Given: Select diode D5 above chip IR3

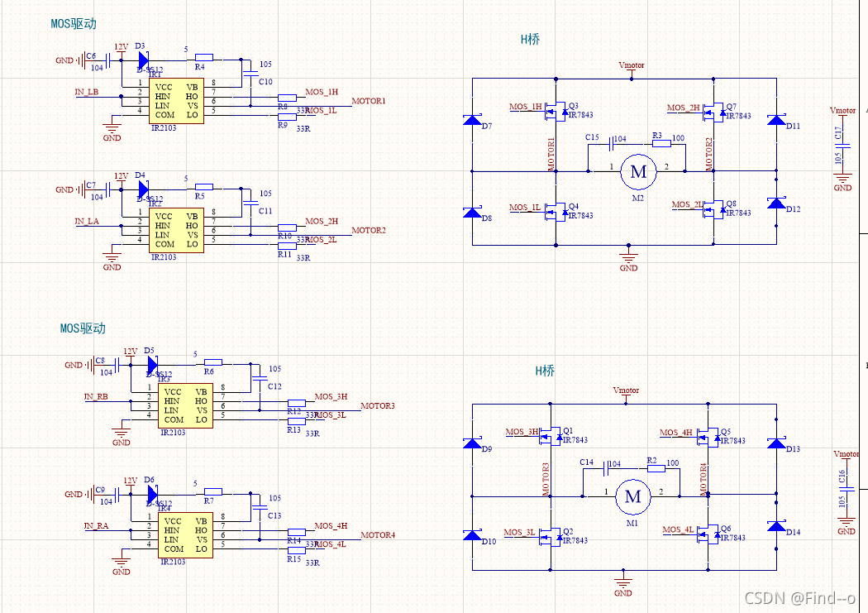Looking at the screenshot, I should click(x=153, y=365).
